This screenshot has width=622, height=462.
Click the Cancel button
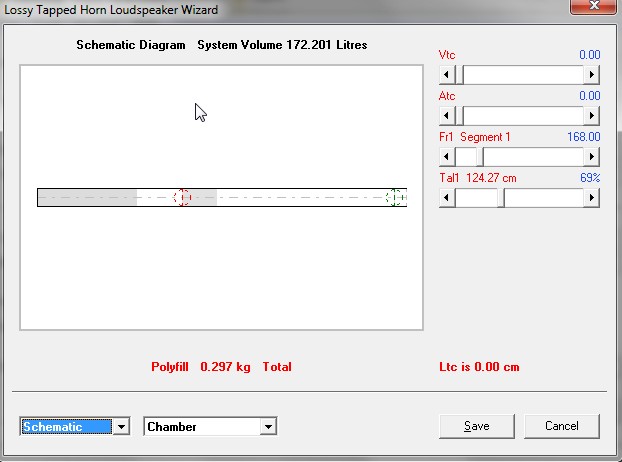[562, 426]
